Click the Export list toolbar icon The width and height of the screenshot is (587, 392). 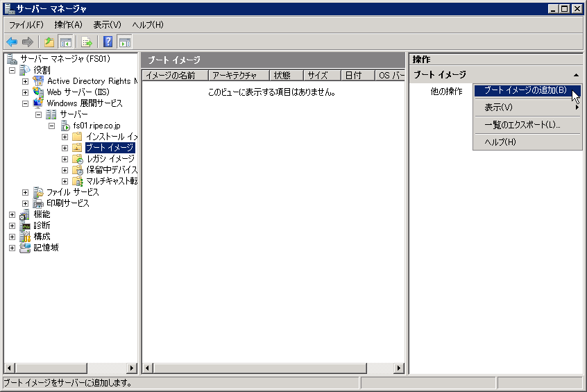[87, 42]
